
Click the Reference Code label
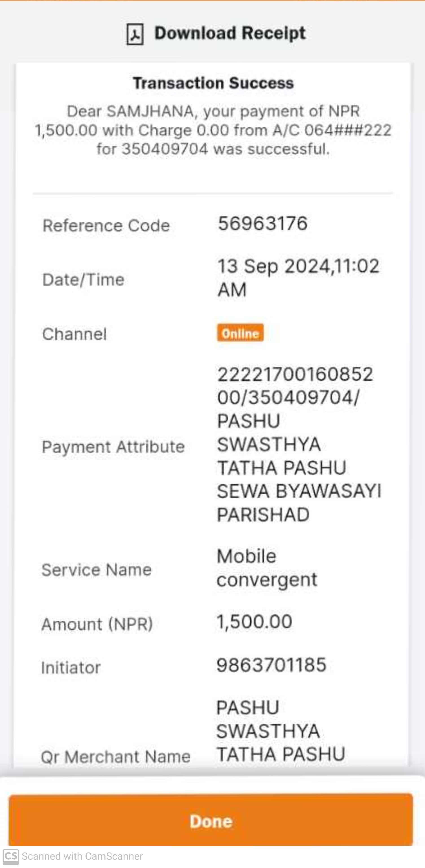(x=106, y=225)
